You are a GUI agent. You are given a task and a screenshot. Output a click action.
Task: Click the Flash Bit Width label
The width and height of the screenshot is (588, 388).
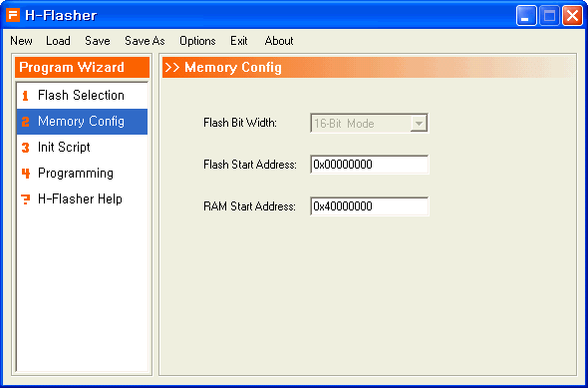240,123
